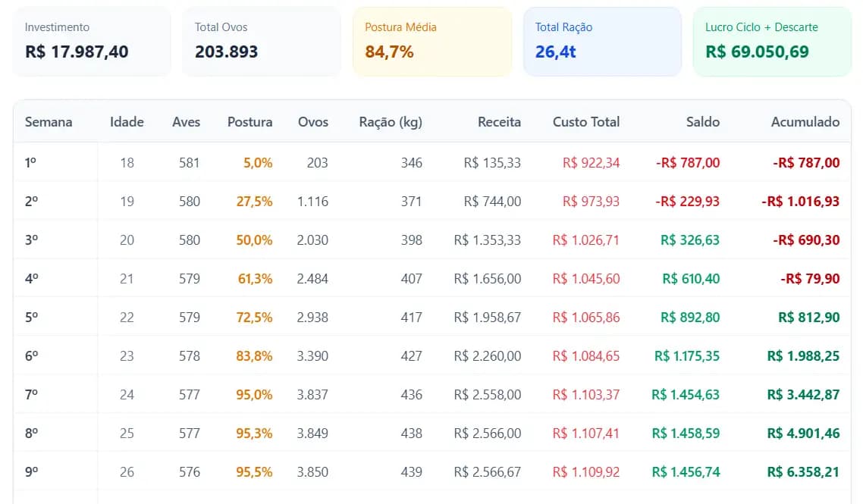Click the Investimento summary card

[x=92, y=42]
